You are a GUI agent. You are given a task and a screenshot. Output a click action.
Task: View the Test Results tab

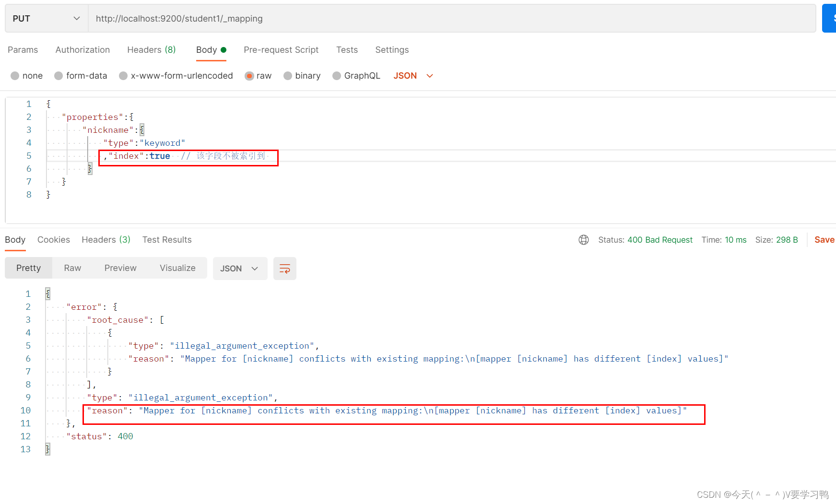pyautogui.click(x=167, y=240)
